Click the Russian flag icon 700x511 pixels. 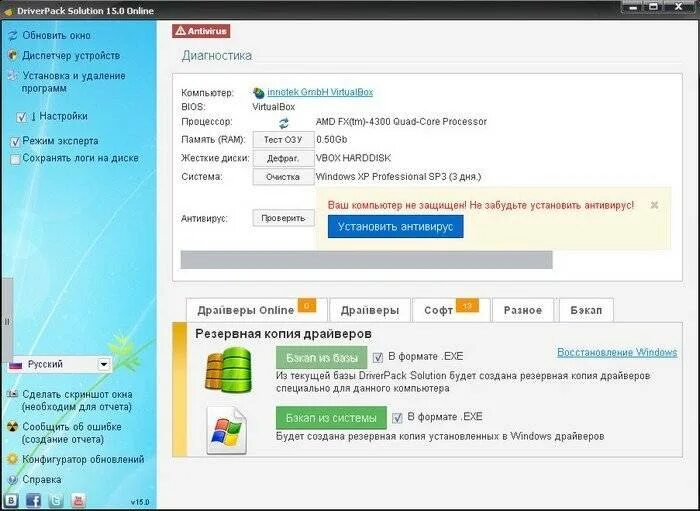click(16, 365)
